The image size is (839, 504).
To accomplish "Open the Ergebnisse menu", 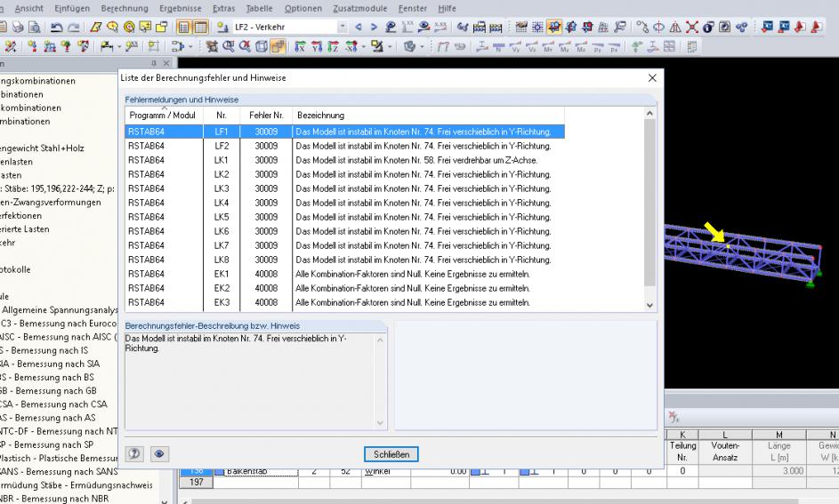I will [x=181, y=8].
